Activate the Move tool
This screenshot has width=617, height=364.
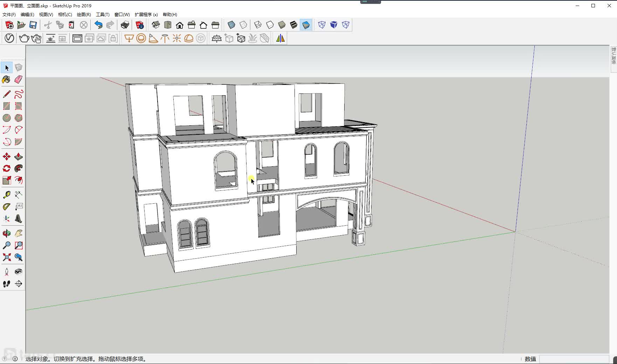(x=6, y=156)
